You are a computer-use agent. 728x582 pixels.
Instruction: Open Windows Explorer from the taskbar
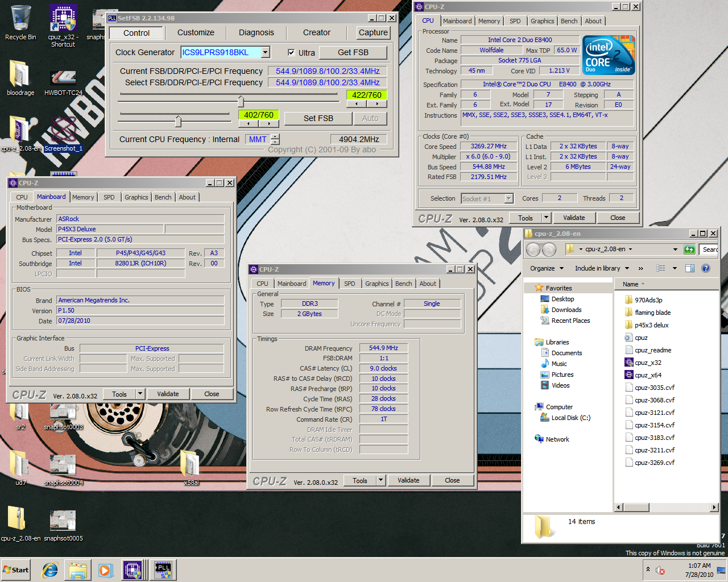(77, 570)
